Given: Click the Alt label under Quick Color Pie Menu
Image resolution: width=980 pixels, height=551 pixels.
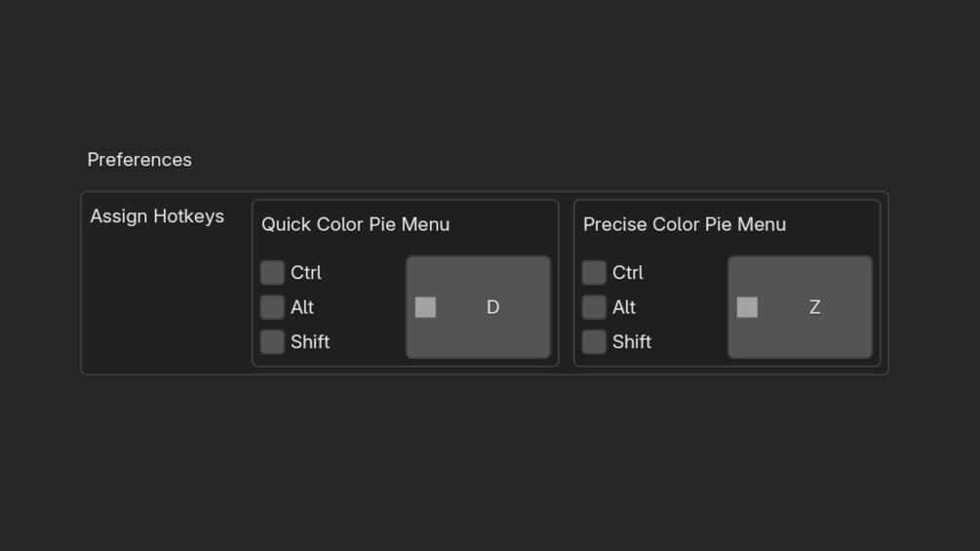Looking at the screenshot, I should point(302,307).
